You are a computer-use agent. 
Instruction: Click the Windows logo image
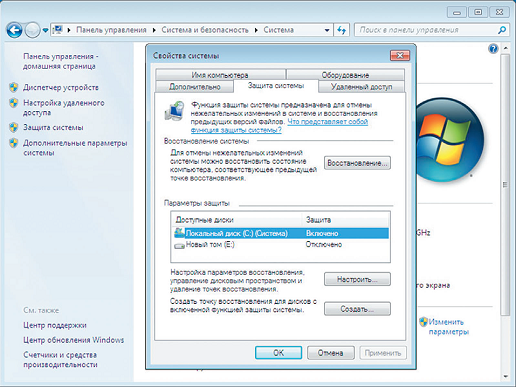click(x=450, y=140)
